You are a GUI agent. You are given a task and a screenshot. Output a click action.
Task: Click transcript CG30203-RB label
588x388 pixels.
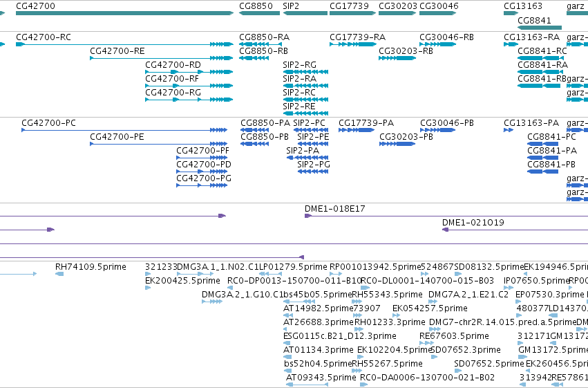pyautogui.click(x=406, y=51)
